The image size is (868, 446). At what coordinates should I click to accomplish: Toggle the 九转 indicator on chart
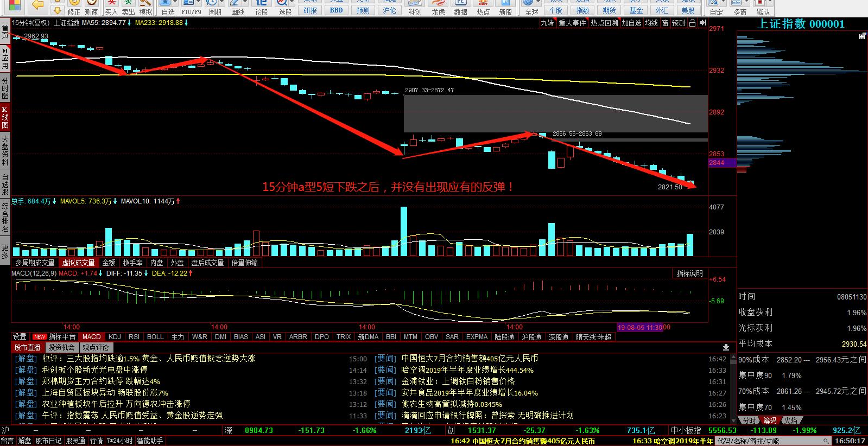(547, 23)
